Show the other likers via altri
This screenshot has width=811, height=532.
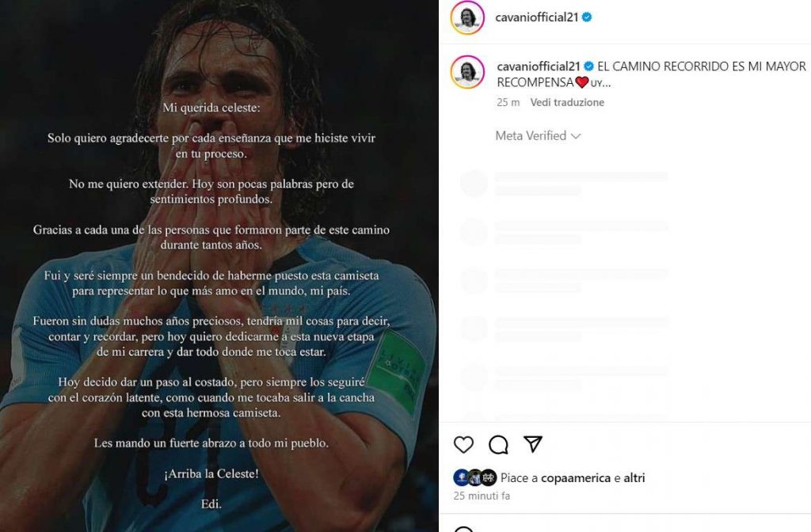click(x=634, y=477)
